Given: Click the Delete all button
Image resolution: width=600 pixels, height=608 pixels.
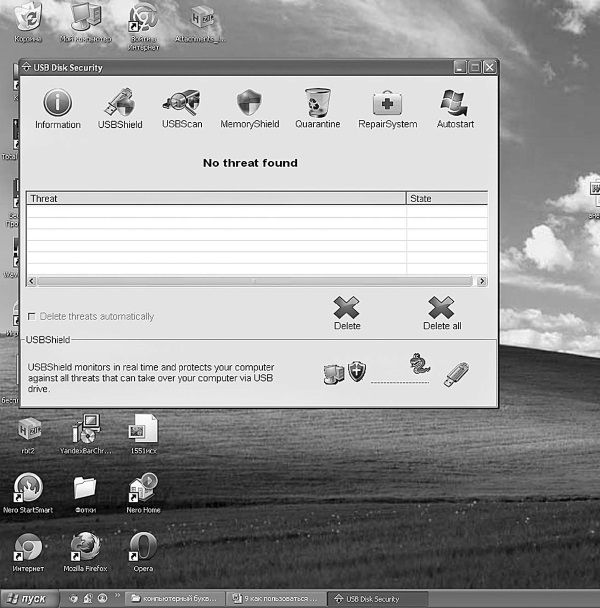Looking at the screenshot, I should pyautogui.click(x=441, y=313).
